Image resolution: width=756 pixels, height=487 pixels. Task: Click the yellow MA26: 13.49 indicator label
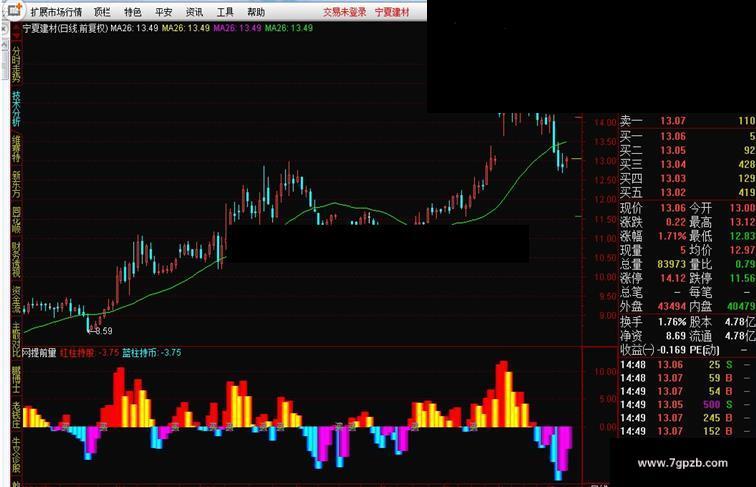pyautogui.click(x=186, y=28)
